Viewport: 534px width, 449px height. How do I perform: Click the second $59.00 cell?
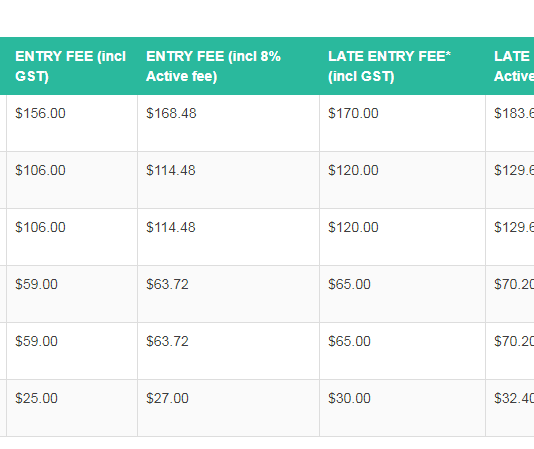(72, 351)
